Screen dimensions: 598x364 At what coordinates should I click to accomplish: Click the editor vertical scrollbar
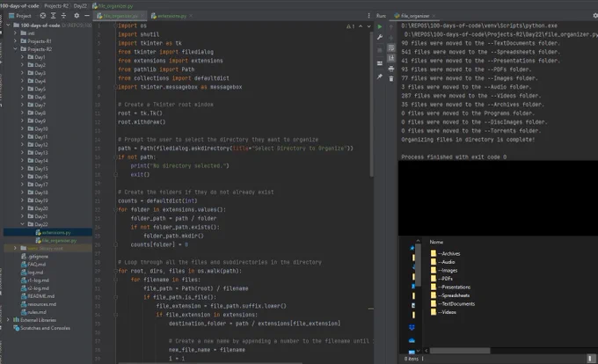(371, 103)
